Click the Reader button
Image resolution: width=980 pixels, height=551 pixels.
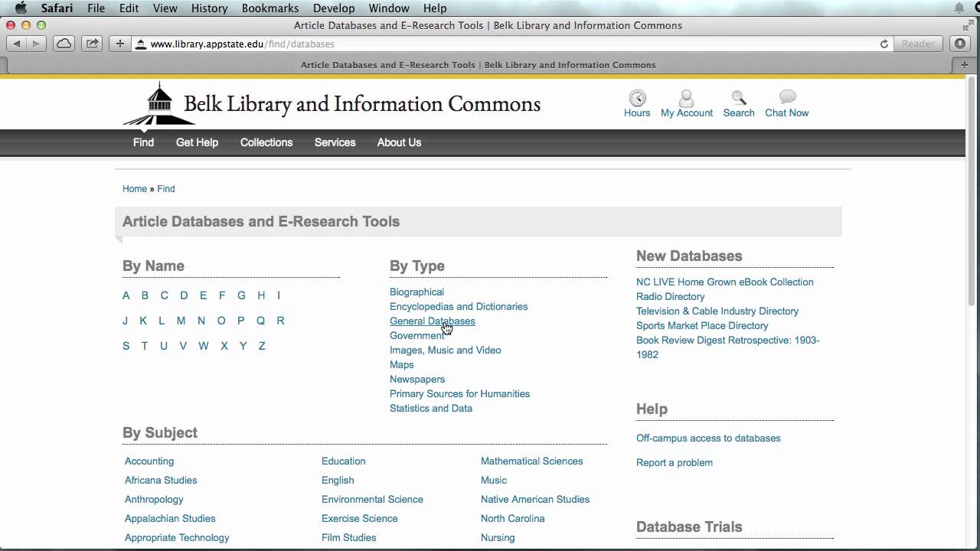pos(918,44)
